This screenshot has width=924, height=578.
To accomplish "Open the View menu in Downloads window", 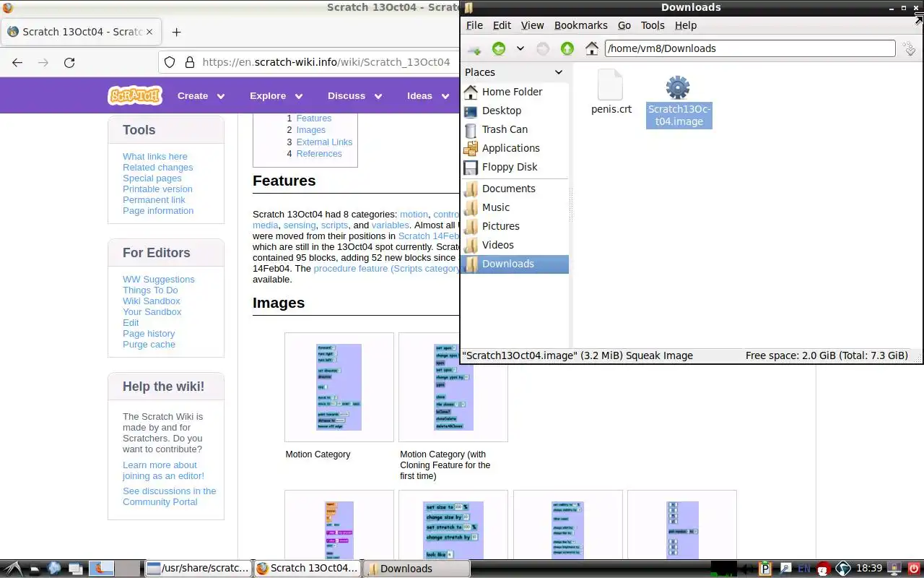I will pyautogui.click(x=532, y=25).
